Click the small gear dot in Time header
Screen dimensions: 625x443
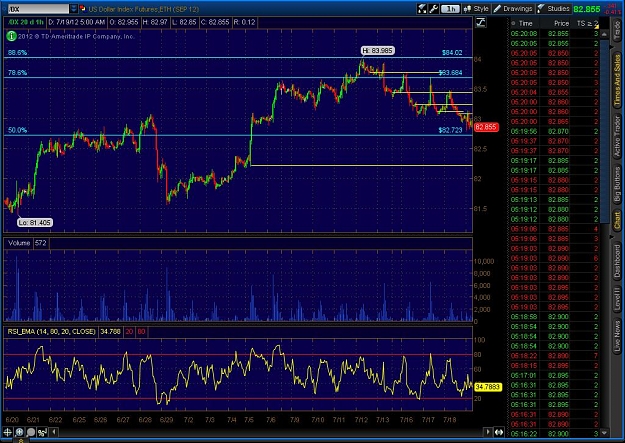click(513, 24)
